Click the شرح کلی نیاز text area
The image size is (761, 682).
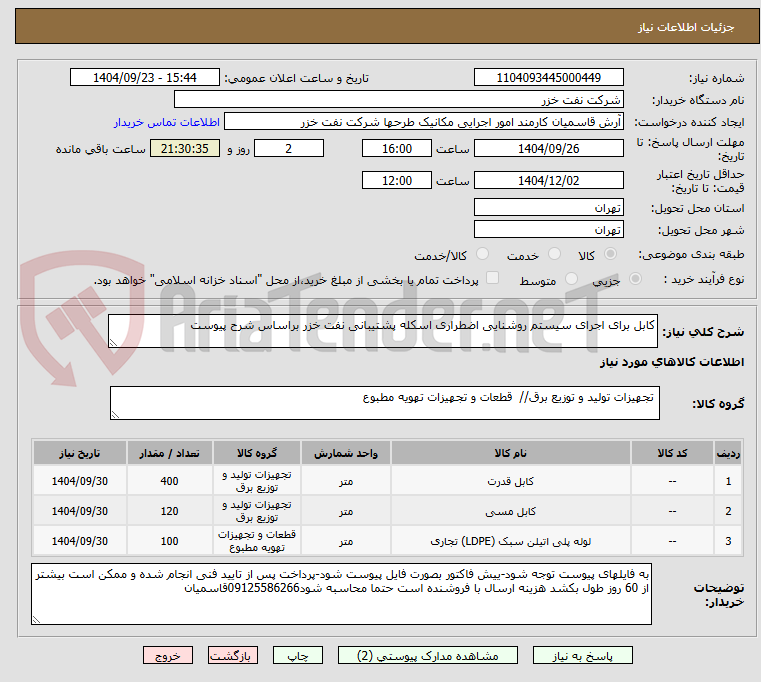[x=382, y=331]
